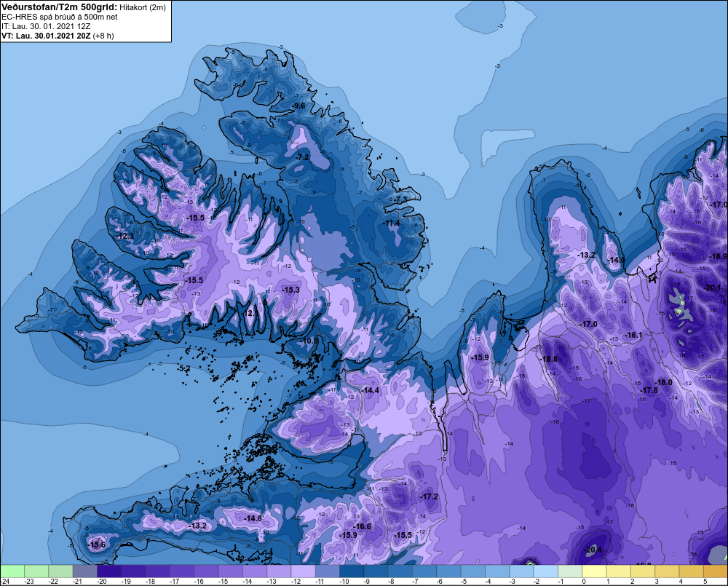Click the -24 swatch in the legend
Viewport: 728px width, 586px height.
[12, 571]
